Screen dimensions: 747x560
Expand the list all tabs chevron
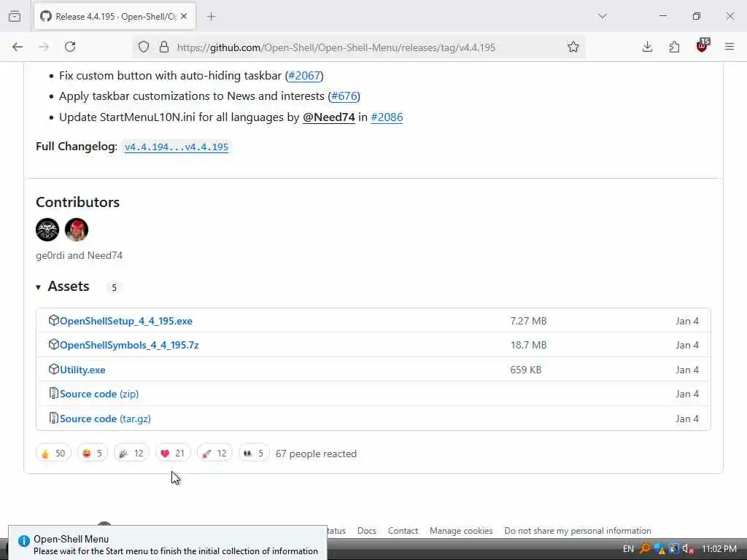602,16
